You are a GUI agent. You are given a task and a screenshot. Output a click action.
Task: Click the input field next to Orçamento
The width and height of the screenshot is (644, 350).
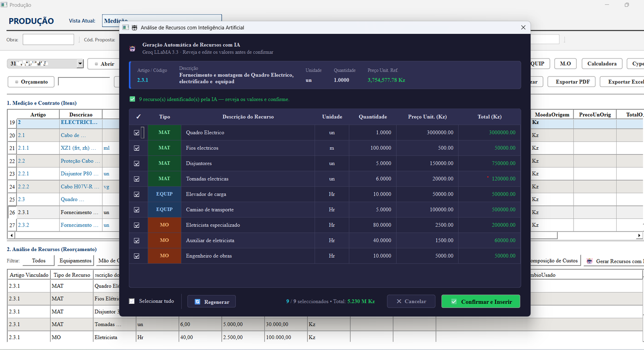pyautogui.click(x=84, y=82)
